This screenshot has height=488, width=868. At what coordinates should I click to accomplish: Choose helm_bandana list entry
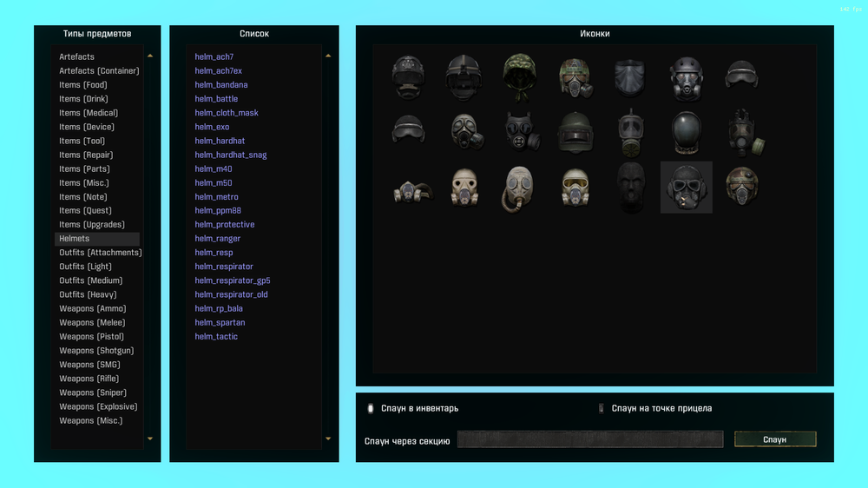[x=220, y=85]
